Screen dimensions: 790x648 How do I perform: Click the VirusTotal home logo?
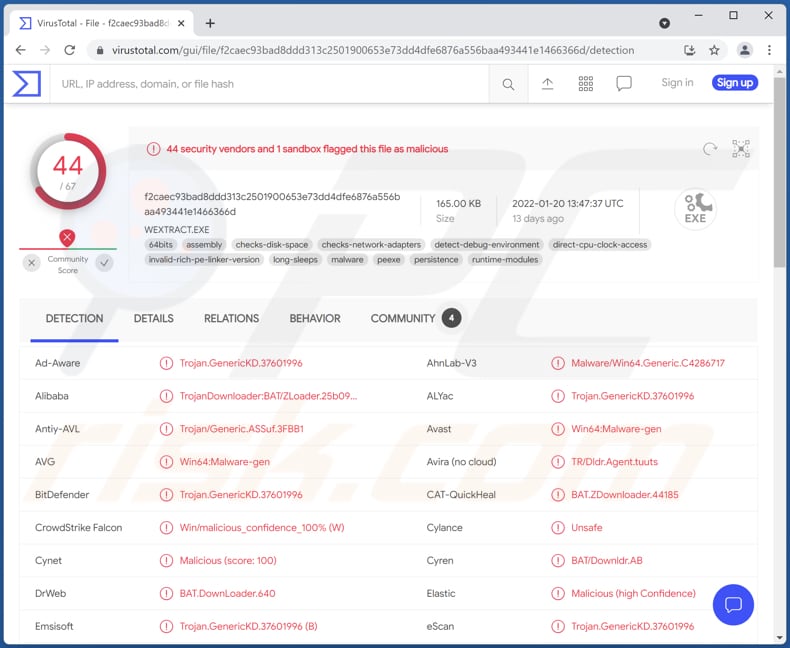pos(26,84)
